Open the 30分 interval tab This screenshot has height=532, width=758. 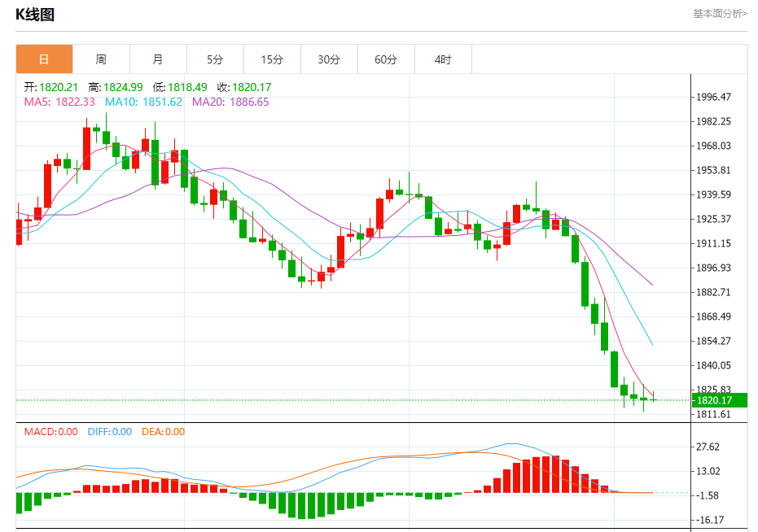click(329, 59)
